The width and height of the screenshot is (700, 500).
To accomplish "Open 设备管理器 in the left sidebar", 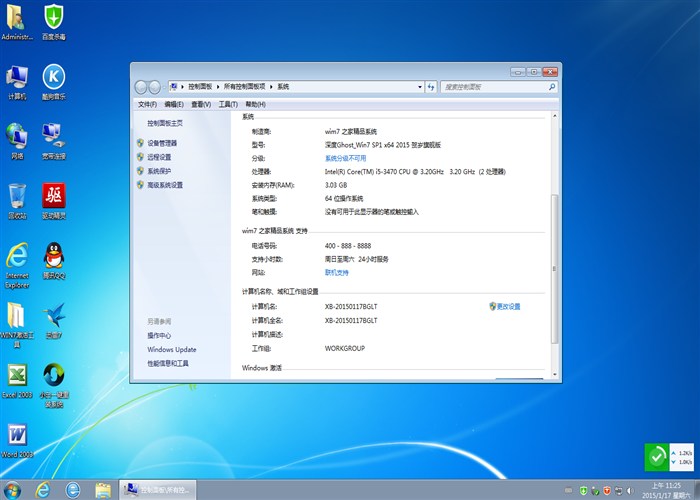I will (x=161, y=143).
